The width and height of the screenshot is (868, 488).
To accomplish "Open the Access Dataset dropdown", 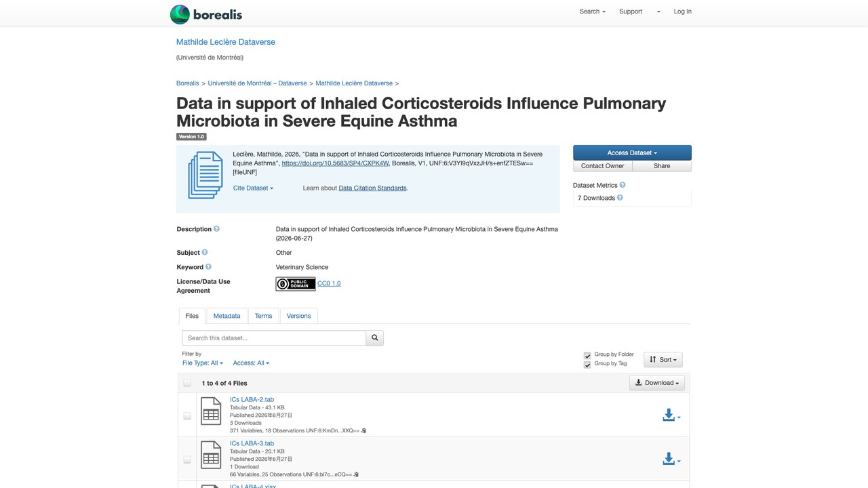I will [632, 152].
